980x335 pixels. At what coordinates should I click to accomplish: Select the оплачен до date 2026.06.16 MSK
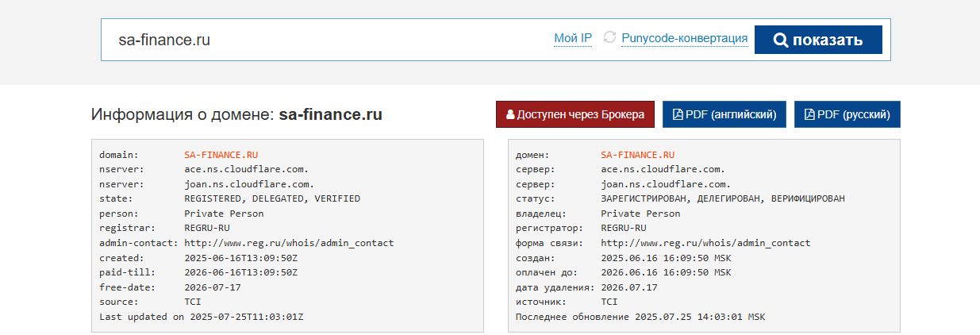point(666,272)
